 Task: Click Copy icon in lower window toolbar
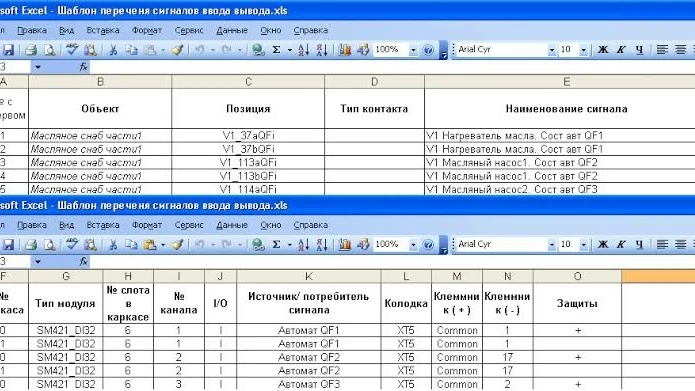point(132,244)
